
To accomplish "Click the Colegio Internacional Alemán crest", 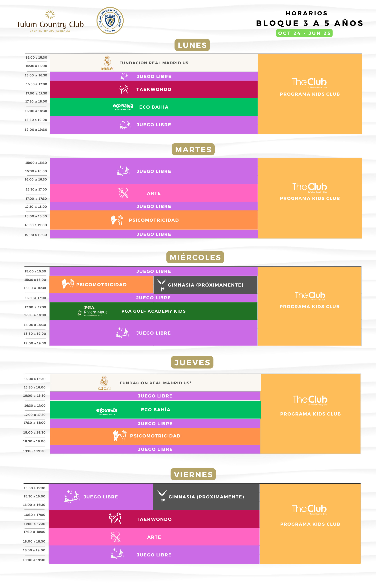I will click(x=110, y=21).
